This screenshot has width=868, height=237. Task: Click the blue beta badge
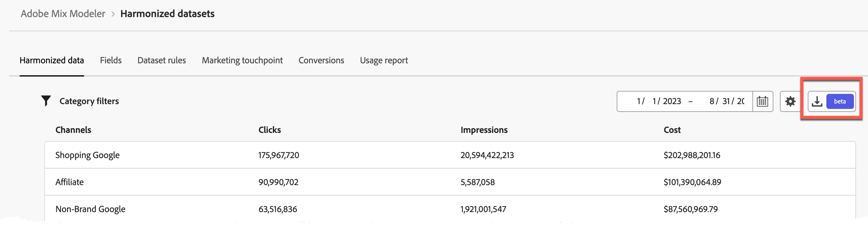pyautogui.click(x=840, y=101)
